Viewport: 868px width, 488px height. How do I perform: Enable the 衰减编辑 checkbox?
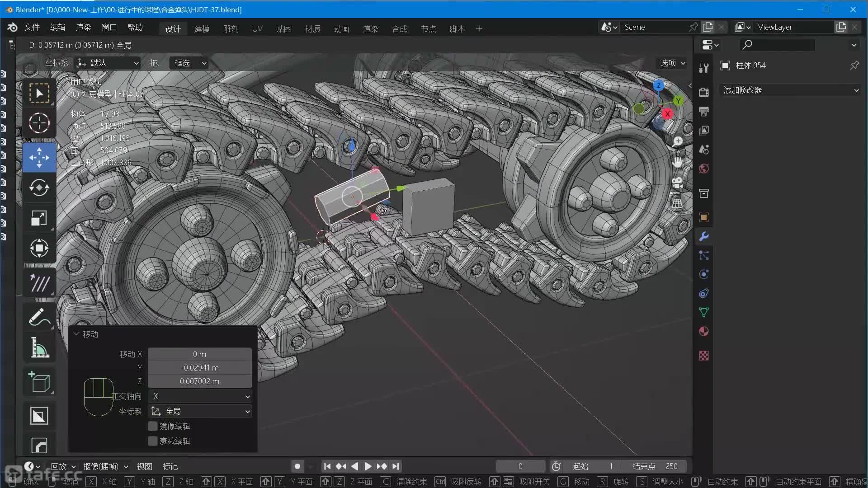153,441
